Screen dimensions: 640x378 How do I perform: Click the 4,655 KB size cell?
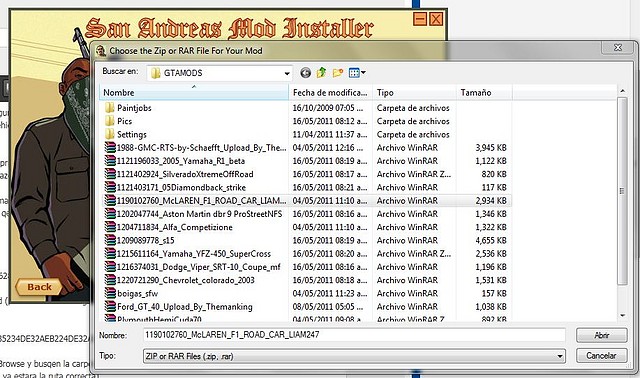tap(491, 240)
